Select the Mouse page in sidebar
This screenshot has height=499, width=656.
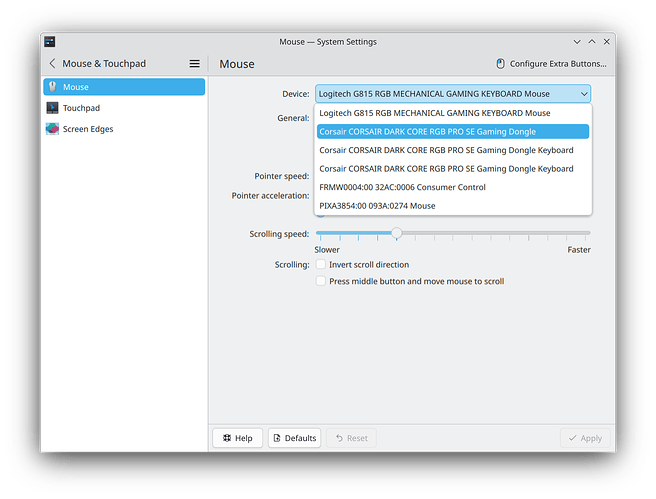tap(124, 87)
